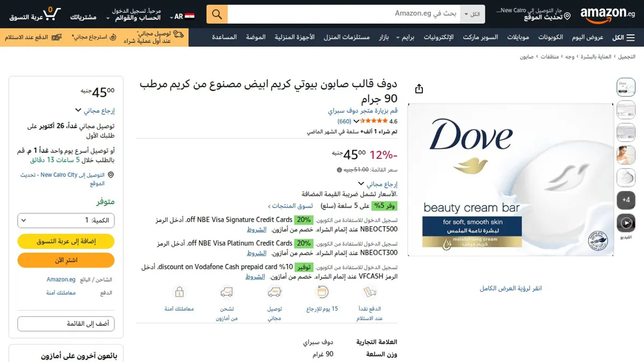Click الشروط link for VFCASH coupon

255,277
